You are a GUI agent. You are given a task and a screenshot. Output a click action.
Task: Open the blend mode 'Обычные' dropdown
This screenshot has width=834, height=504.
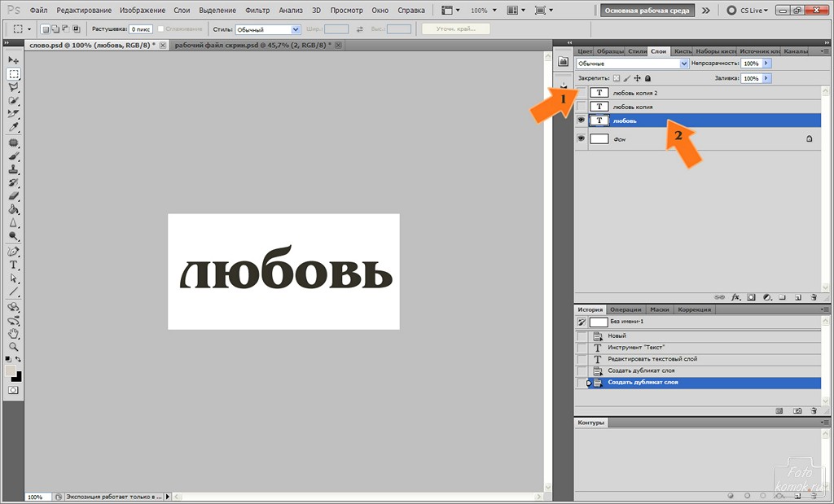(632, 64)
